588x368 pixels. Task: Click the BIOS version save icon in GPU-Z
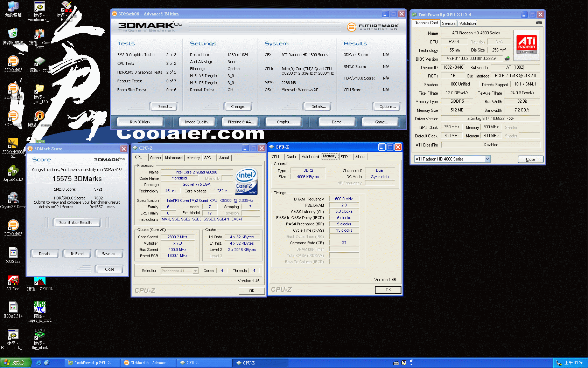click(507, 59)
